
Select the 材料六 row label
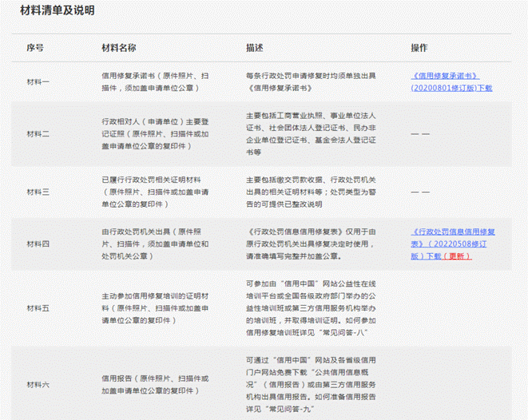click(38, 382)
